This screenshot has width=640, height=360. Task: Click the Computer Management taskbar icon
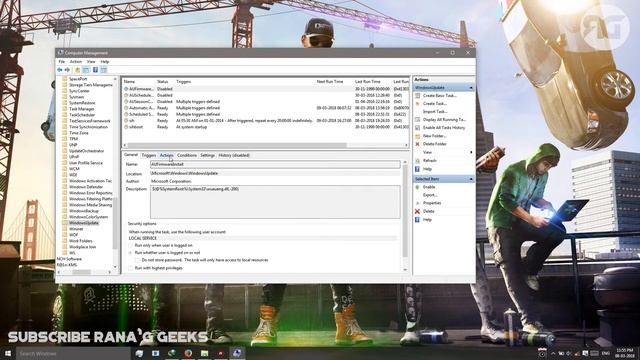(x=237, y=353)
